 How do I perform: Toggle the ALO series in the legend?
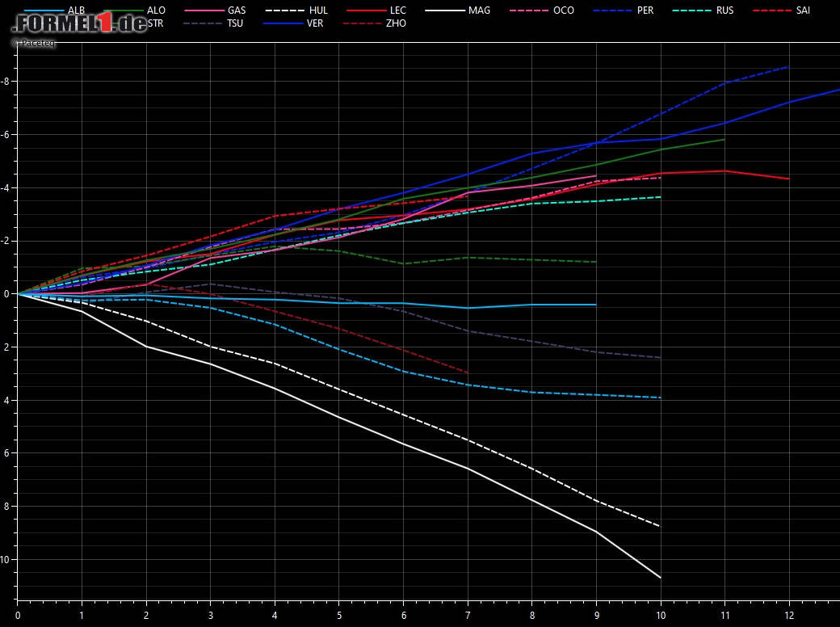tap(134, 11)
